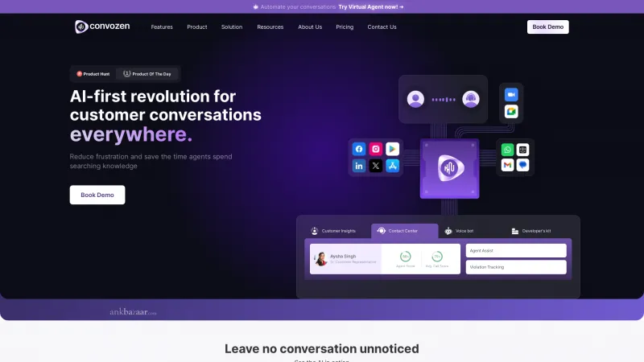Image resolution: width=644 pixels, height=362 pixels.
Task: Click the Violation Tracking item
Action: pyautogui.click(x=516, y=267)
